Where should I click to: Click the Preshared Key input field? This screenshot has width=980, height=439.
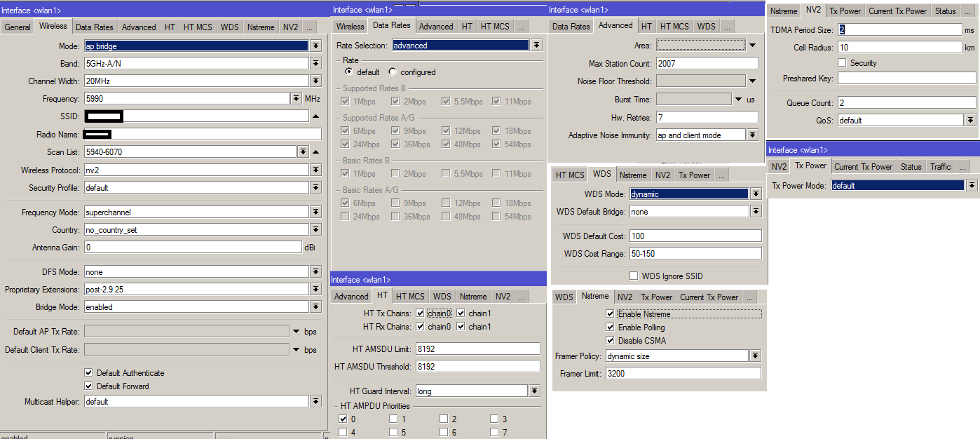point(906,79)
